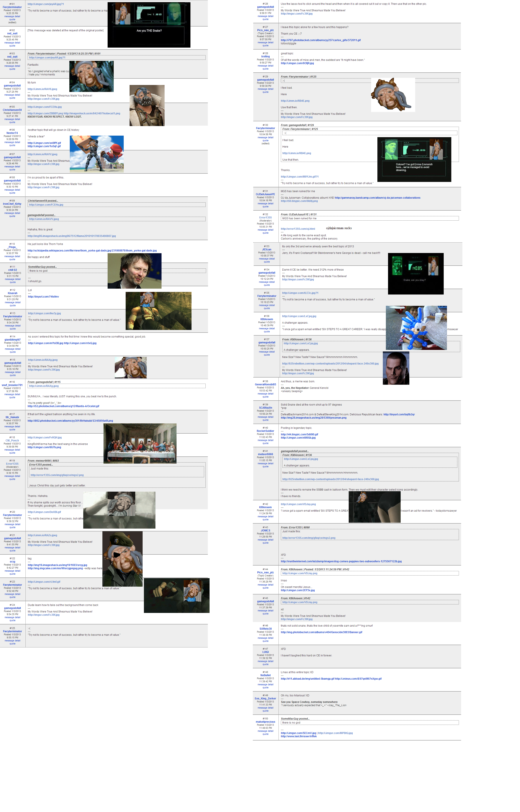View the Smash Bros Snake and Mario image

[x=97, y=154]
